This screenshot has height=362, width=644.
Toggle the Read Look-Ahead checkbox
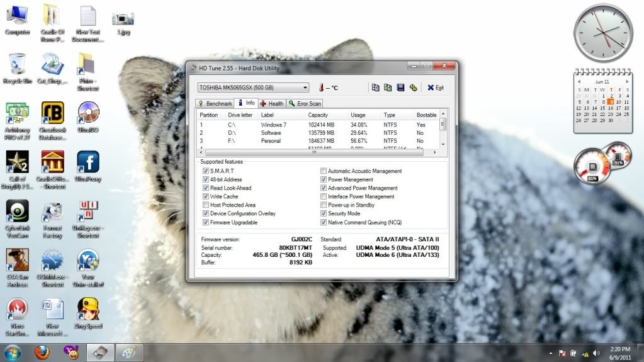coord(206,188)
